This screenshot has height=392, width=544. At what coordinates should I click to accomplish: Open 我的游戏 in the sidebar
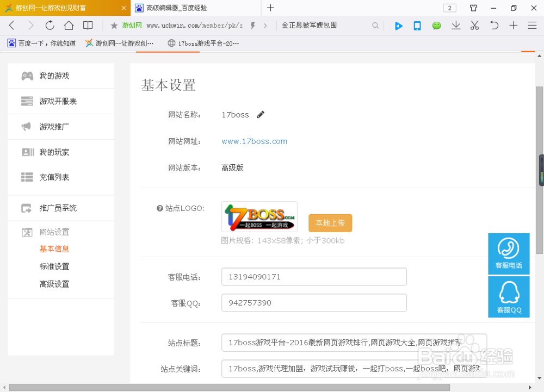(x=54, y=76)
